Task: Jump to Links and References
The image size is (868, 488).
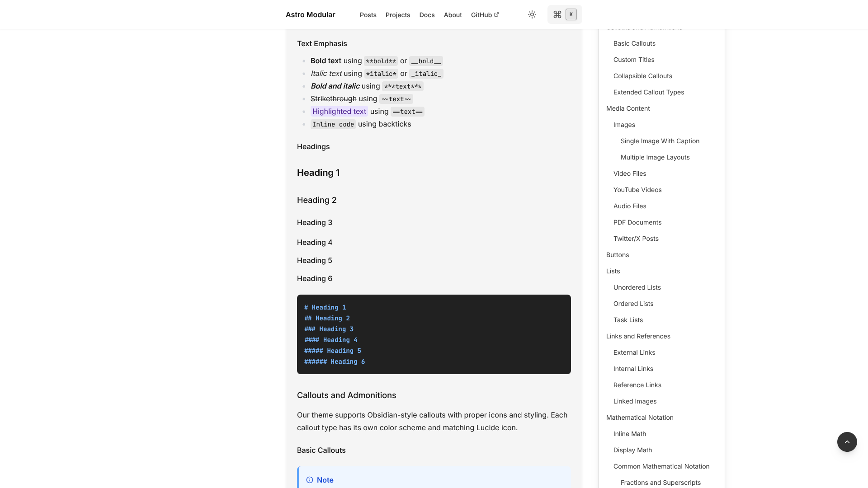Action: pos(638,336)
